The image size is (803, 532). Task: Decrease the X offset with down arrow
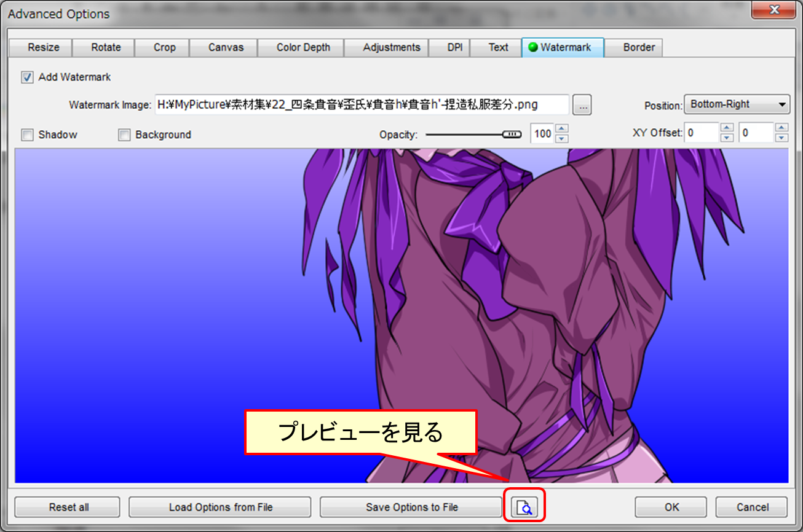click(727, 138)
